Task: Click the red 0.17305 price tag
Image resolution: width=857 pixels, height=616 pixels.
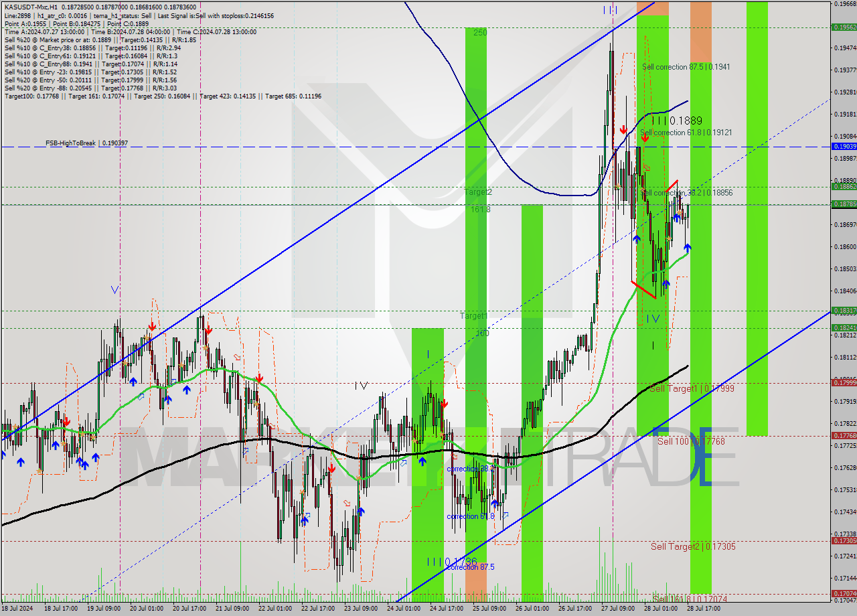Action: [844, 541]
